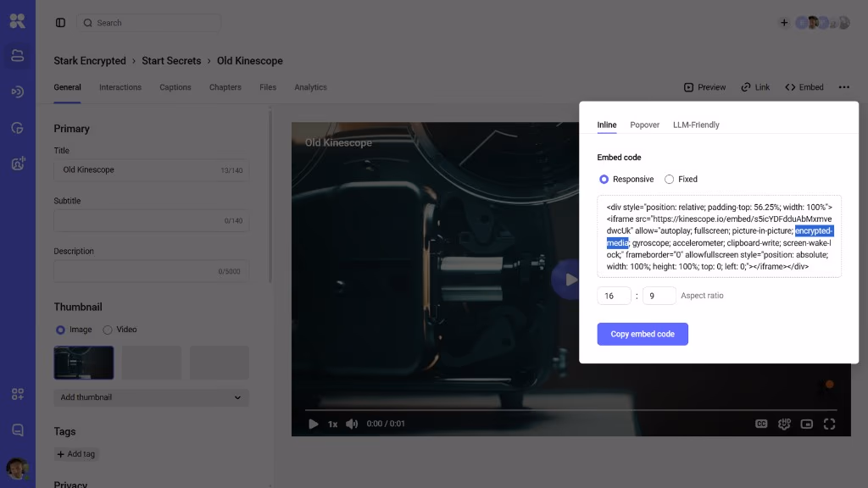Screen dimensions: 868x488
Task: Open the Interactions tab
Action: pos(120,87)
